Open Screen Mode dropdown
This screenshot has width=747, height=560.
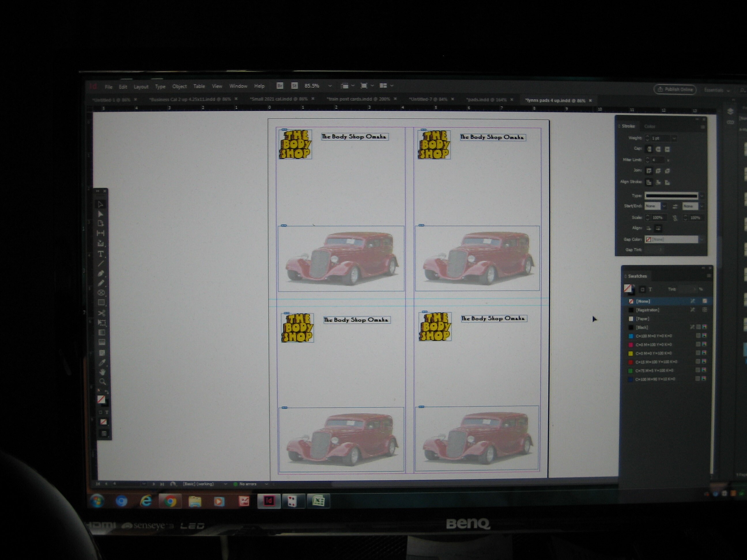click(367, 86)
